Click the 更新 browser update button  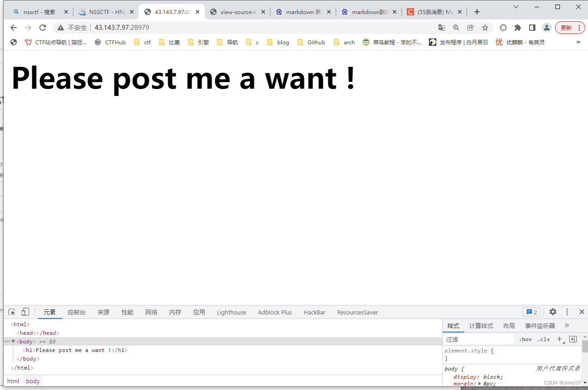pos(570,28)
